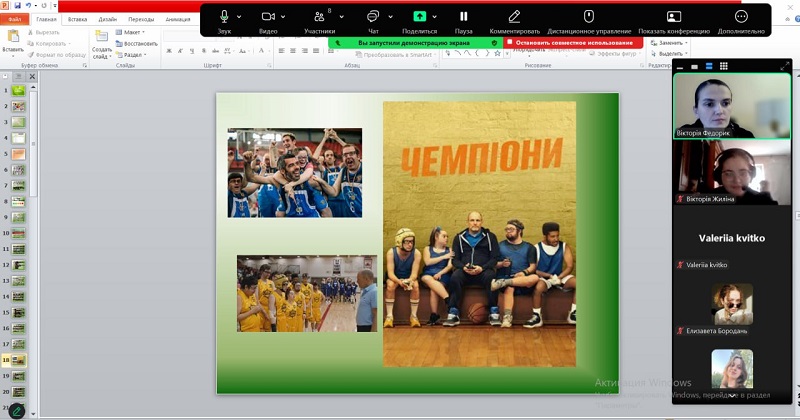
Task: Select Вікторія Федорик video tile
Action: tap(732, 106)
